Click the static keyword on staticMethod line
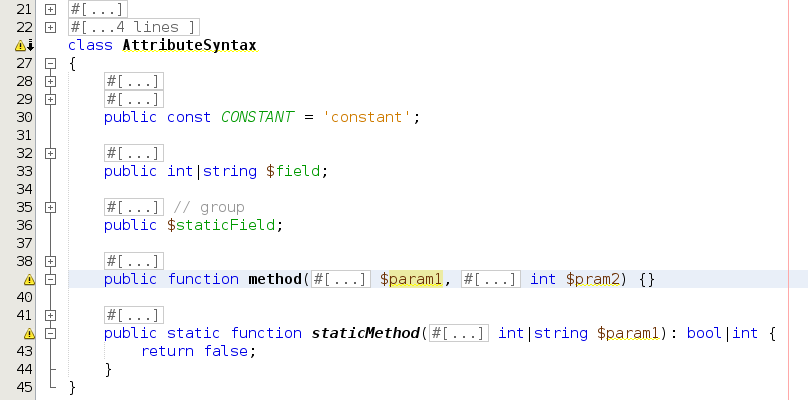Screen dimensions: 808x400 [x=194, y=334]
